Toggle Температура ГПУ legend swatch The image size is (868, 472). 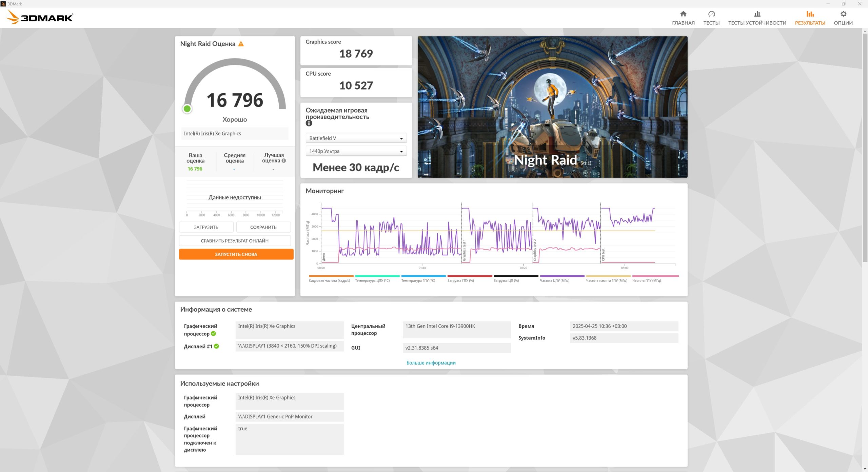pyautogui.click(x=423, y=276)
